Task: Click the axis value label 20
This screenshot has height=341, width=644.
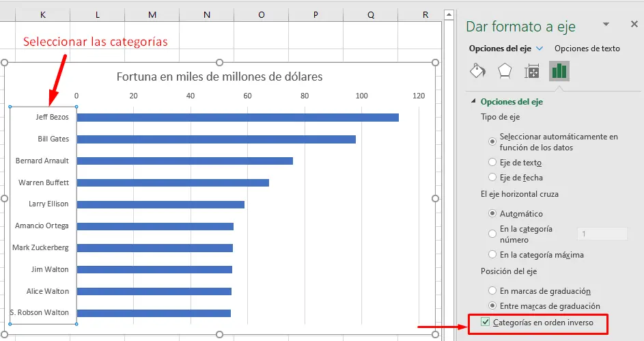Action: [133, 96]
